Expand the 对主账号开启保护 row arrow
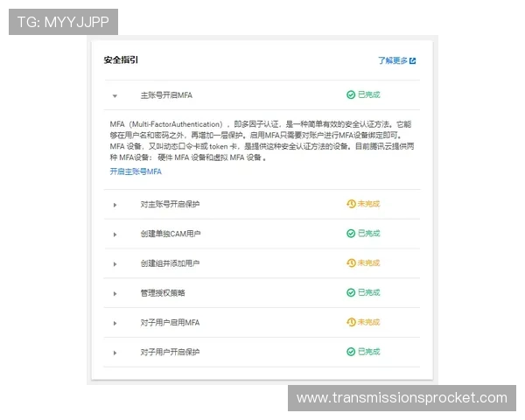525x420 pixels. click(x=115, y=205)
